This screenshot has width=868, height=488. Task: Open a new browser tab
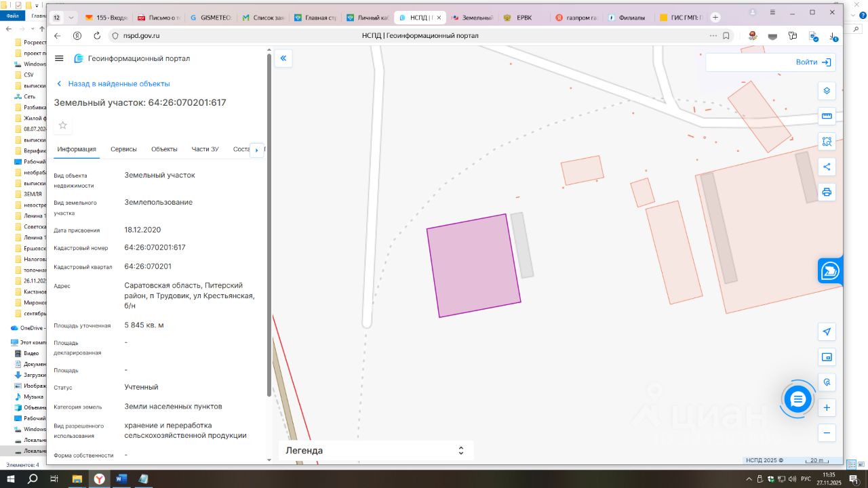tap(715, 18)
